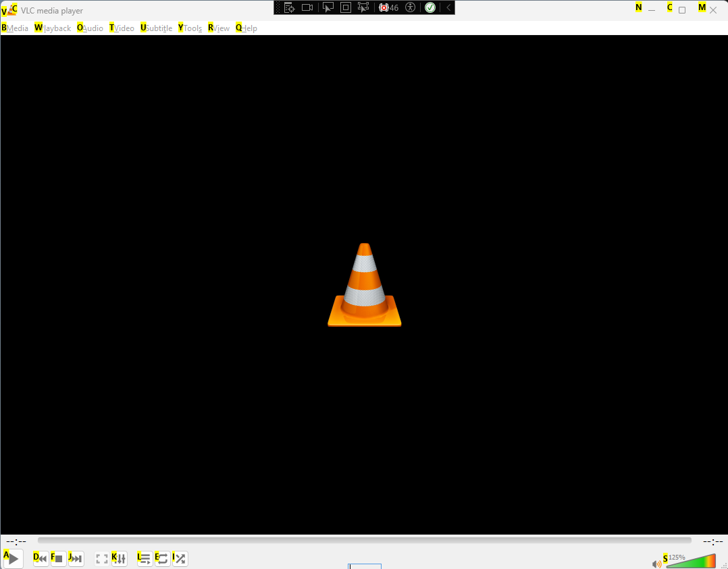728x569 pixels.
Task: Toggle the playlist view button
Action: [145, 559]
